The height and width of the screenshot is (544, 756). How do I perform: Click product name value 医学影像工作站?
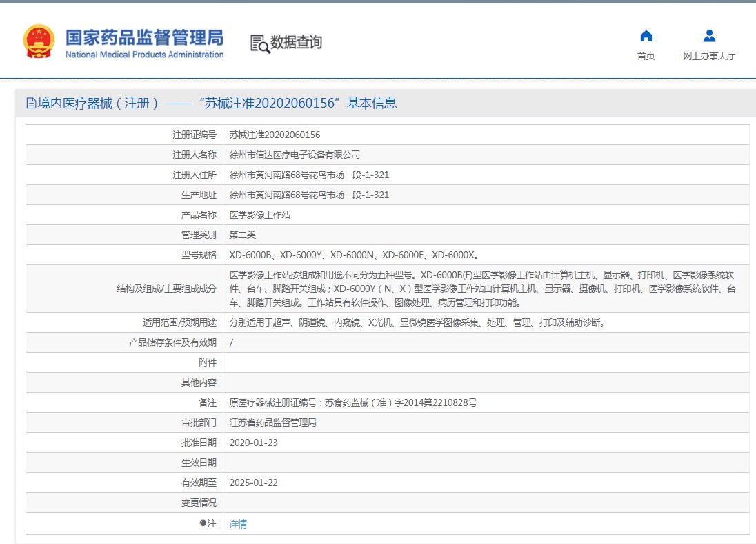click(x=259, y=215)
